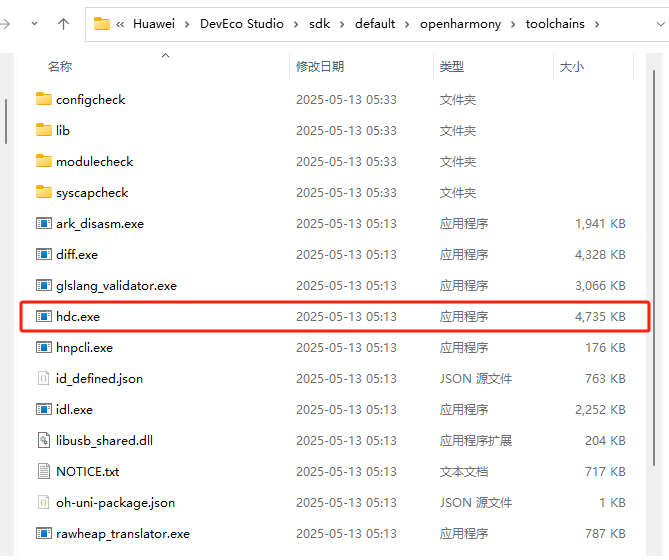The height and width of the screenshot is (560, 669).
Task: Click the oh-uni-package.json file name
Action: (115, 503)
